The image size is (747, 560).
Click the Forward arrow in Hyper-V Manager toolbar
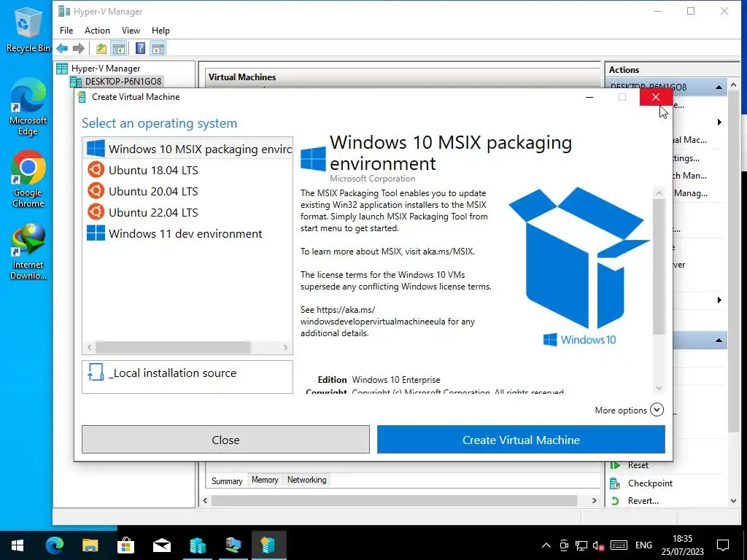coord(79,48)
